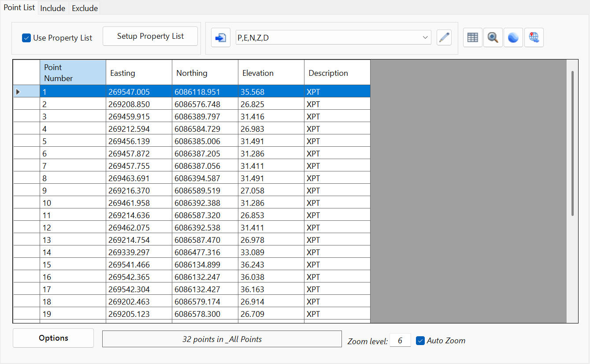Click the vertical scrollbar of the point table
The width and height of the screenshot is (590, 364).
(572, 143)
